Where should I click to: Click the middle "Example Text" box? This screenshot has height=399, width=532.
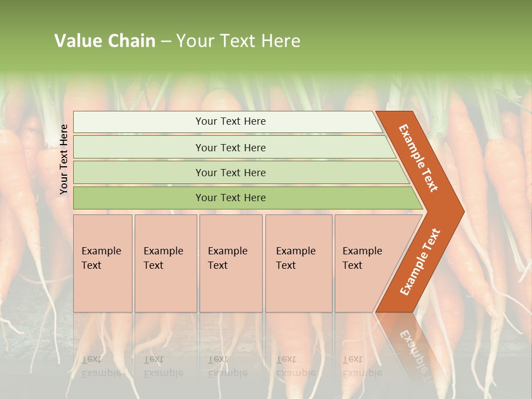click(x=231, y=263)
